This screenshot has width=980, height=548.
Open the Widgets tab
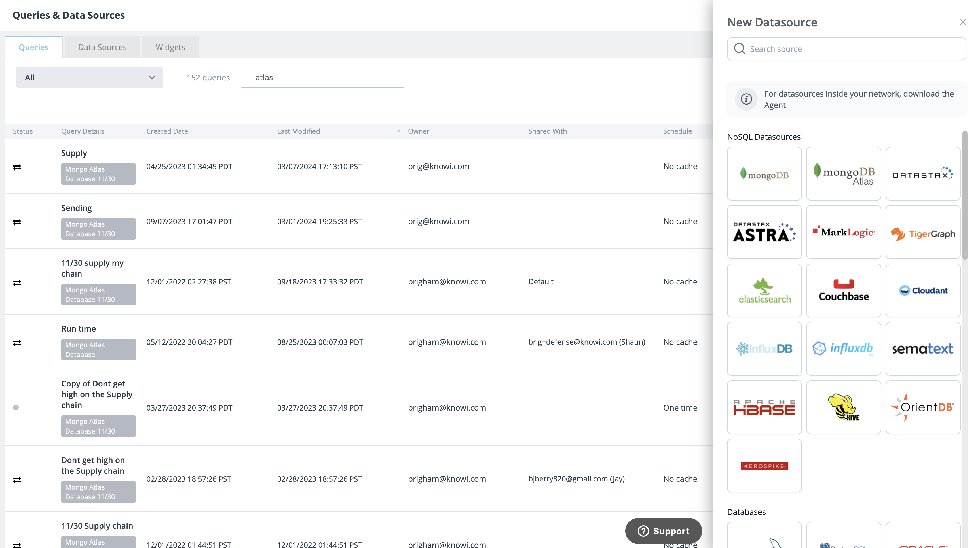pyautogui.click(x=170, y=47)
